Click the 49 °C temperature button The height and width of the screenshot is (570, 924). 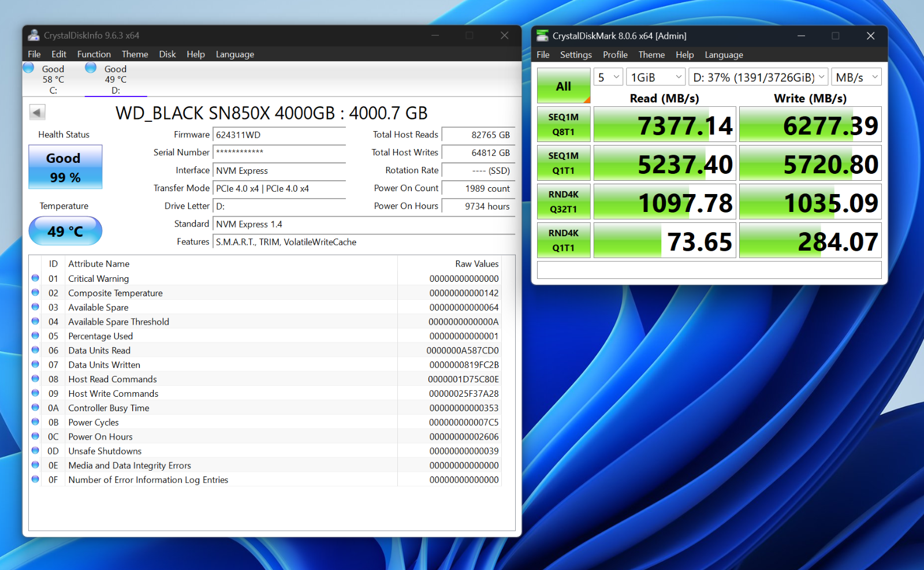coord(65,231)
